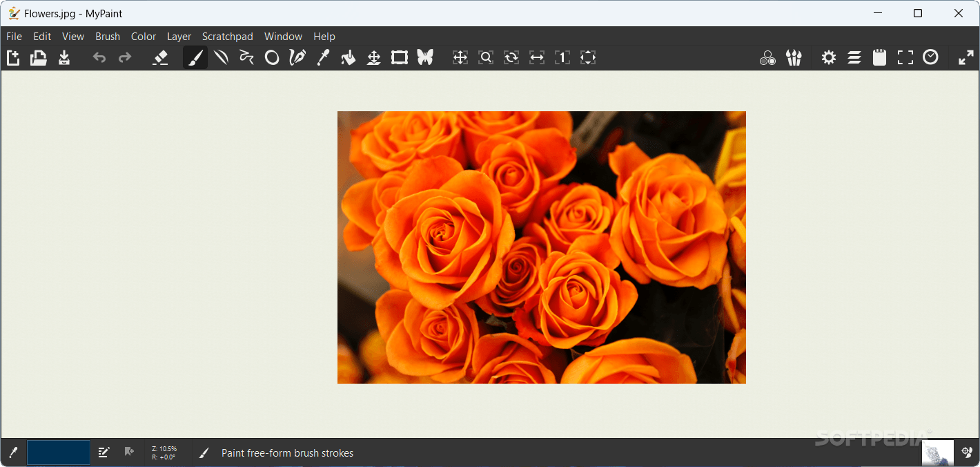This screenshot has width=980, height=467.
Task: Toggle eraser mode
Action: pyautogui.click(x=160, y=57)
